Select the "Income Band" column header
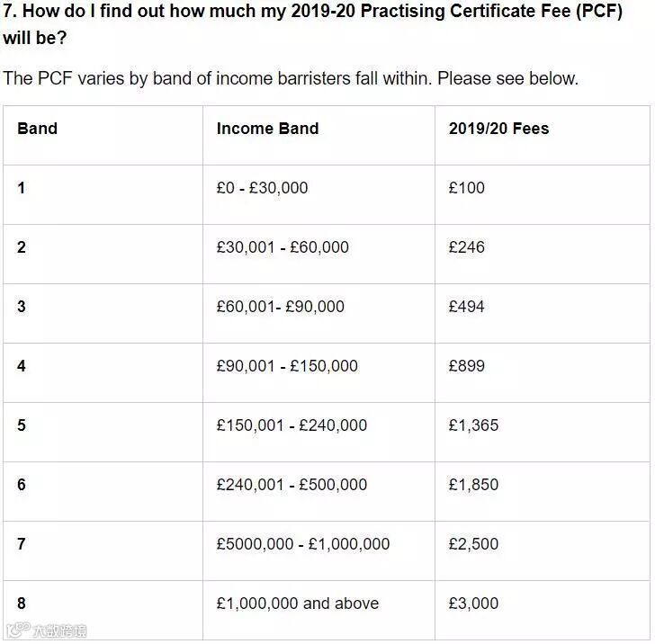This screenshot has width=655, height=644. [267, 129]
